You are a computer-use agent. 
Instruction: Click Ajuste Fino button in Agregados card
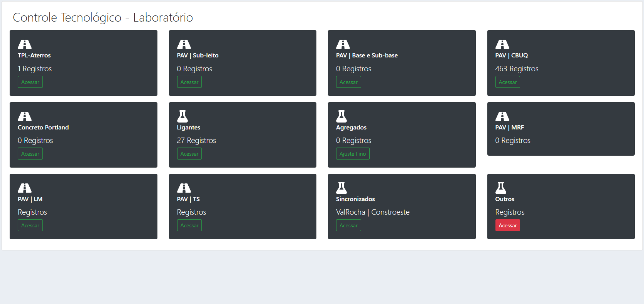coord(352,154)
